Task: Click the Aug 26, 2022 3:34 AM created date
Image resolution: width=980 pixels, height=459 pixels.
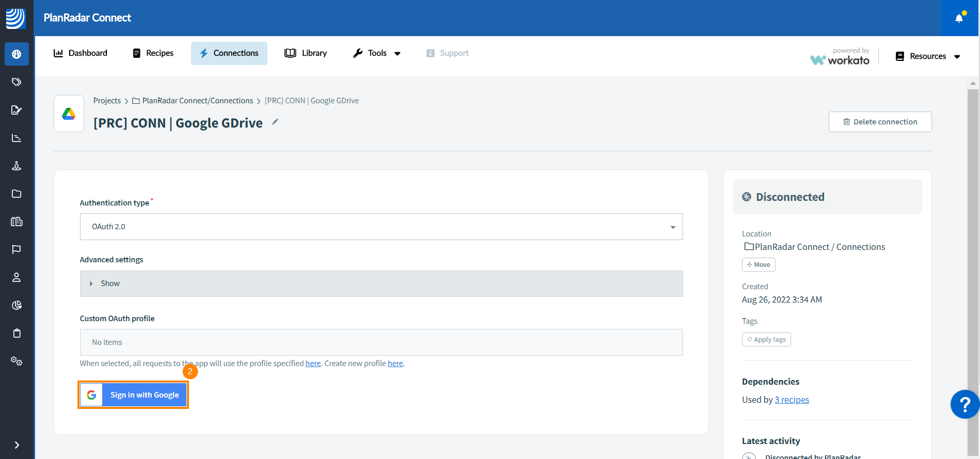Action: (x=782, y=299)
